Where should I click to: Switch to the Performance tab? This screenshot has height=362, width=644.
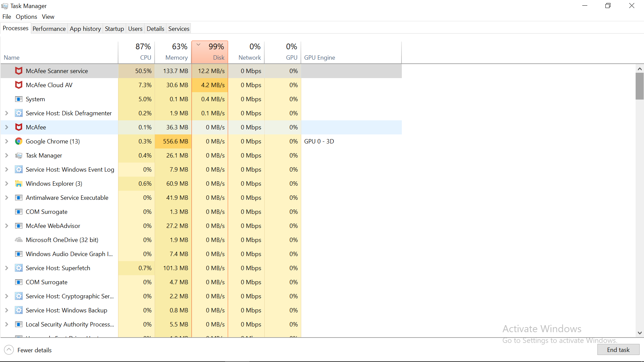[x=49, y=29]
